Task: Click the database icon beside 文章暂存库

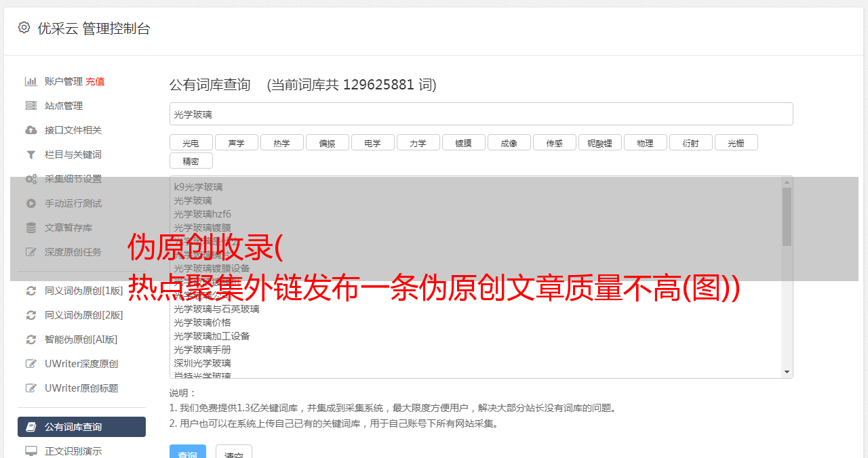Action: pyautogui.click(x=31, y=228)
